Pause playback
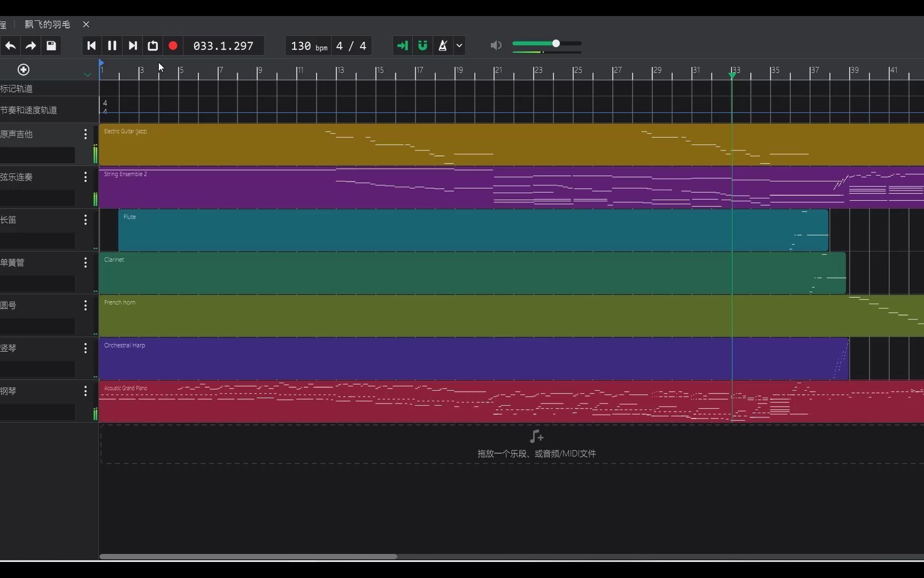 (x=112, y=46)
